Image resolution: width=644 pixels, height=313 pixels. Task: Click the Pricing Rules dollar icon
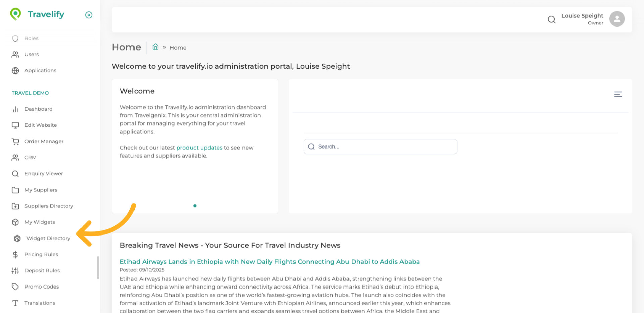[x=15, y=255]
